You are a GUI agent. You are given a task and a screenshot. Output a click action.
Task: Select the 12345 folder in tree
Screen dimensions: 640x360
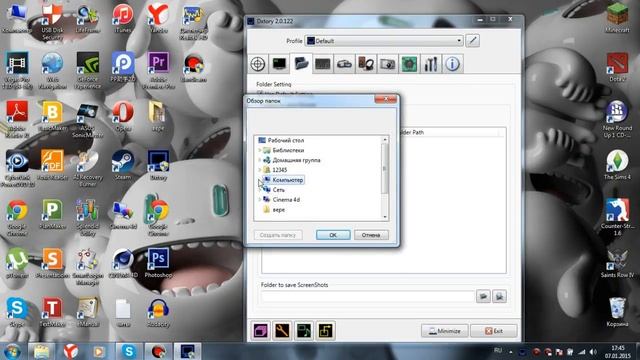click(280, 170)
